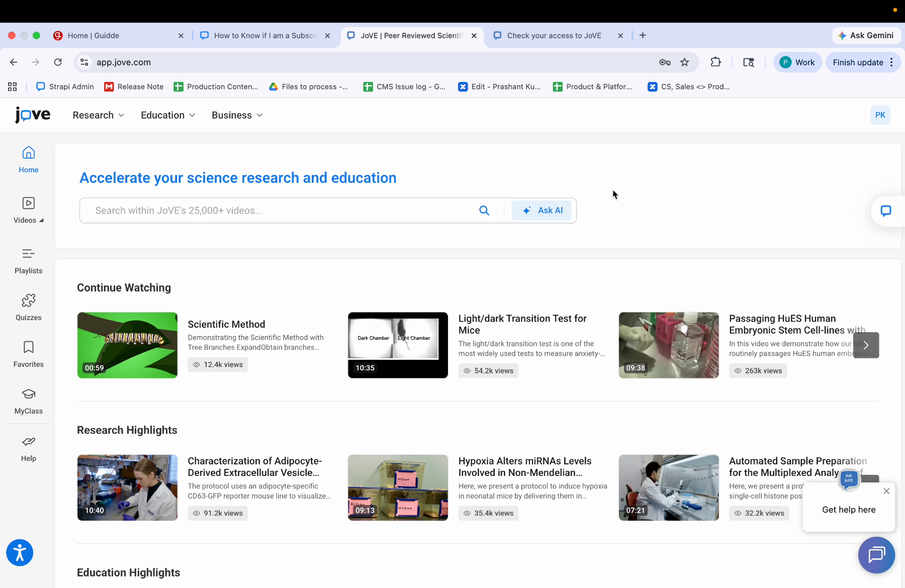Switch to Check your access to JoVE tab

pyautogui.click(x=554, y=36)
